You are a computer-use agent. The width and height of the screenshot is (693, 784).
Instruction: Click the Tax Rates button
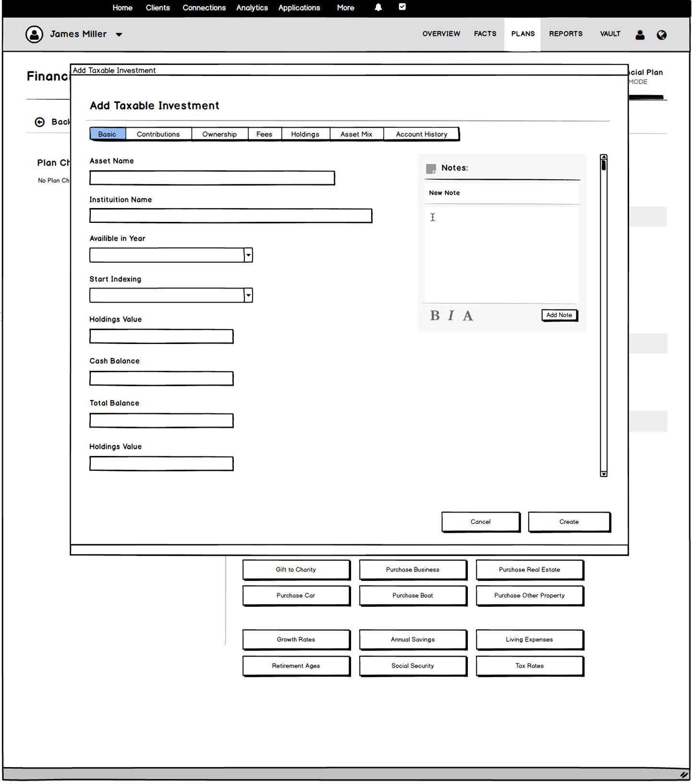[530, 666]
